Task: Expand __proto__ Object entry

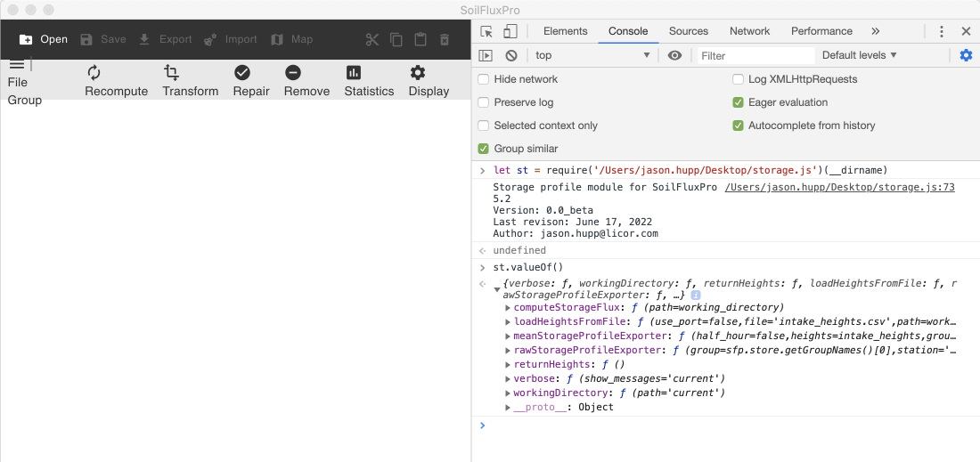Action: [x=508, y=408]
